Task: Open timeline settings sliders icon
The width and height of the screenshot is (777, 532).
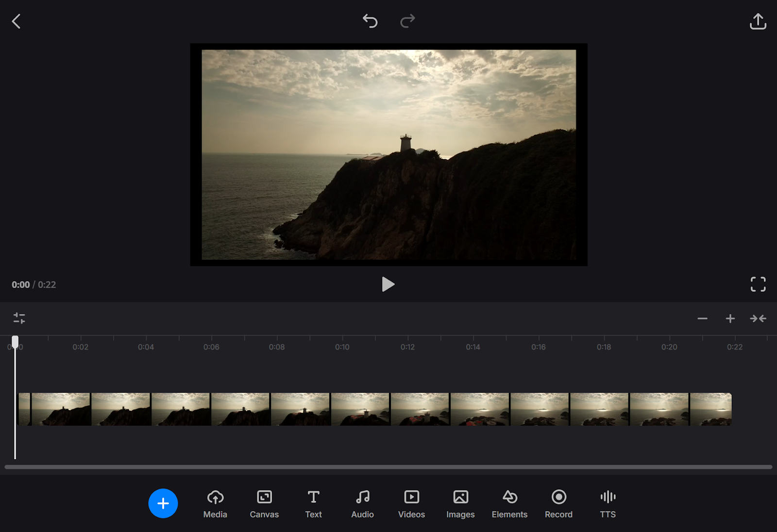Action: point(19,318)
